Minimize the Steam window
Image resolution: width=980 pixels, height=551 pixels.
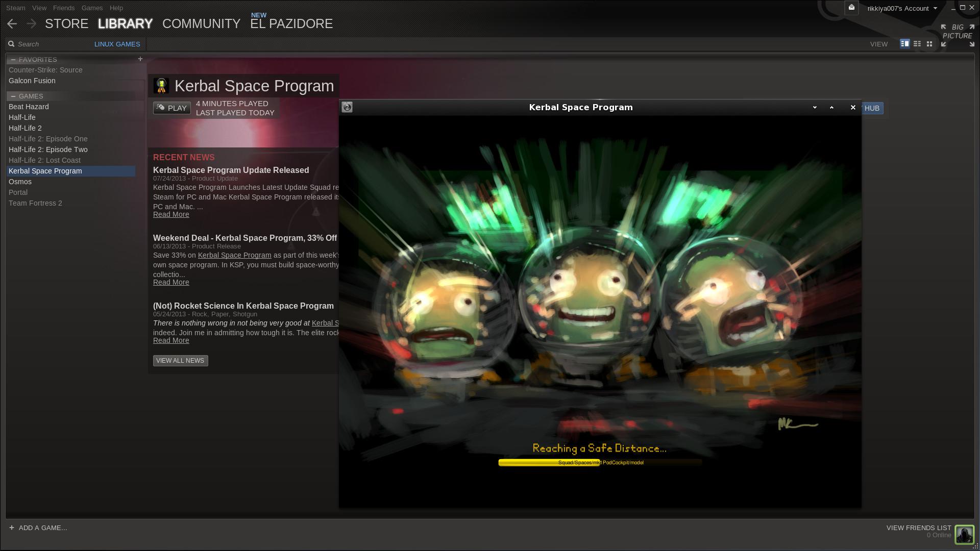[953, 8]
